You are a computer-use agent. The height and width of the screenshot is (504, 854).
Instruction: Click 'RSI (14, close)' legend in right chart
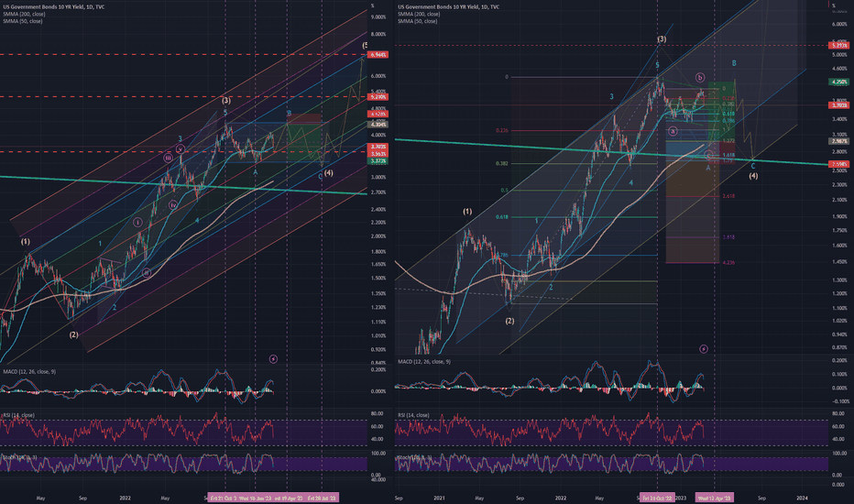413,415
